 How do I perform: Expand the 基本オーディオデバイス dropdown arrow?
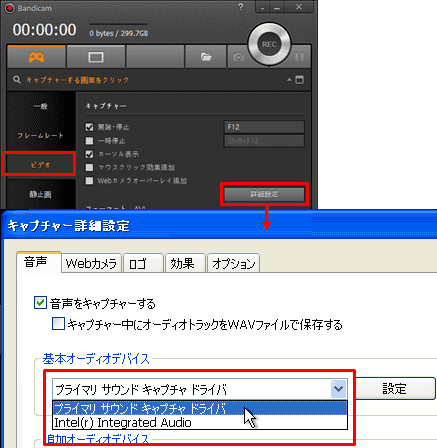(339, 389)
